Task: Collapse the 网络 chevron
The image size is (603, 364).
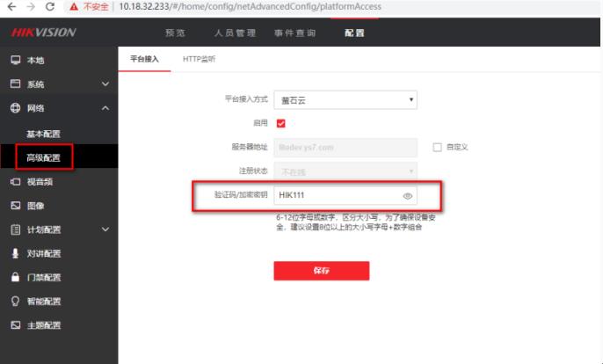Action: [x=105, y=108]
